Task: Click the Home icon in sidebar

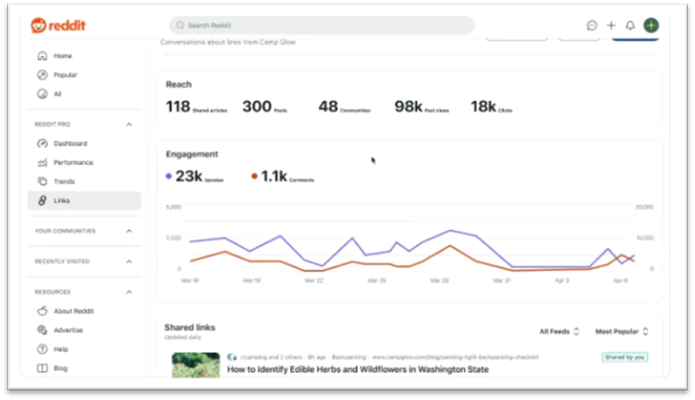Action: point(42,56)
